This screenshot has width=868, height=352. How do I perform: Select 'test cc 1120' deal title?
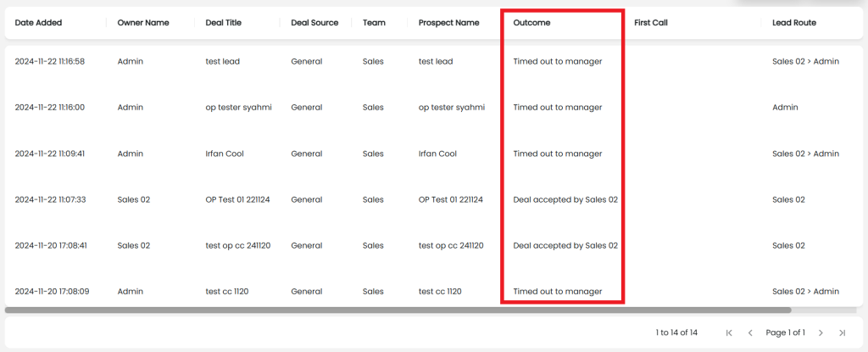tap(227, 291)
